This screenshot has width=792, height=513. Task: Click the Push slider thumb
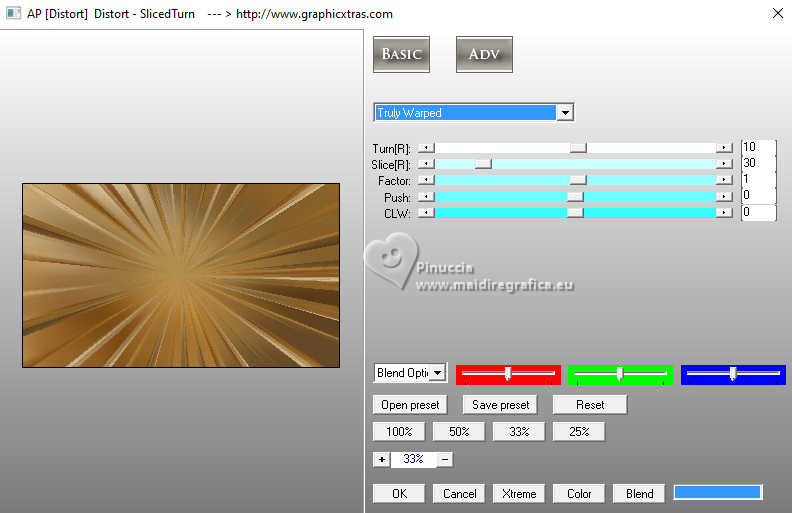click(575, 197)
